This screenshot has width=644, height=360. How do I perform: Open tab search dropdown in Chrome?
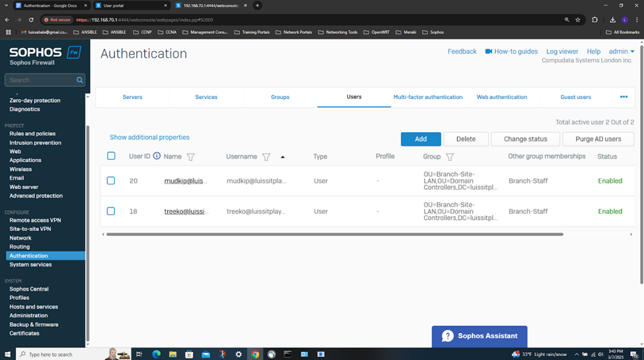(x=6, y=5)
